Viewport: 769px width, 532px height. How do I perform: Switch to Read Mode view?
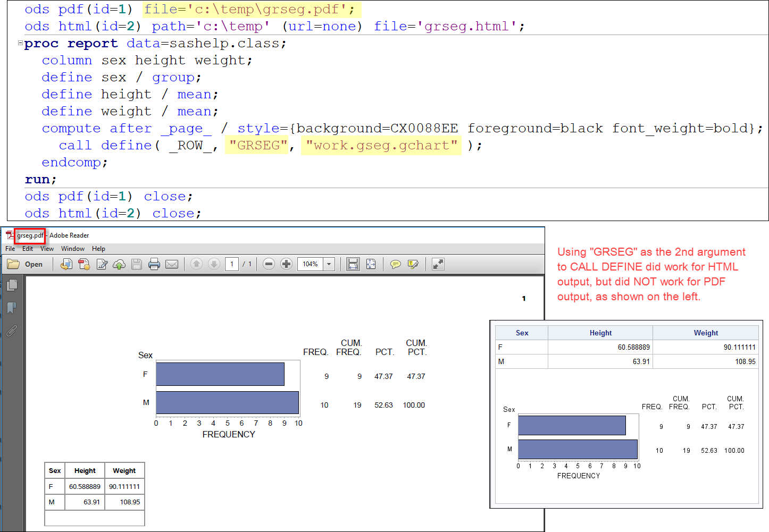(438, 264)
